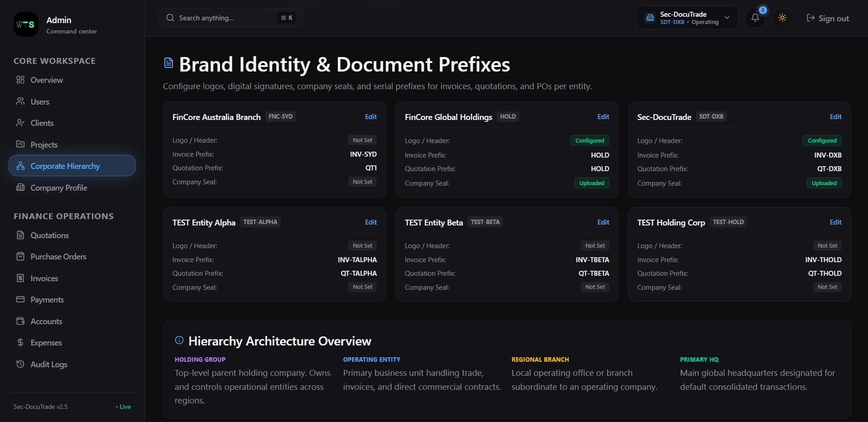Edit FinCore Global Holdings card
868x422 pixels.
coord(603,117)
